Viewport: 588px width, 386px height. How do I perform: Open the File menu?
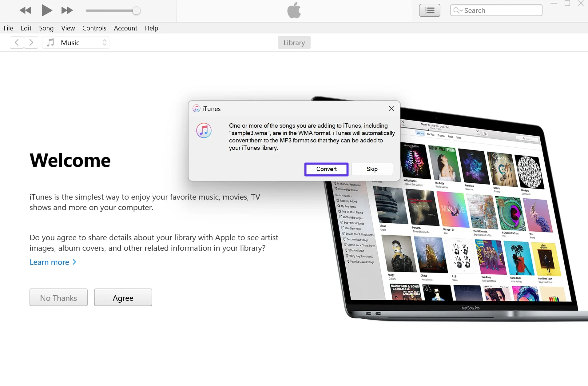coord(8,28)
